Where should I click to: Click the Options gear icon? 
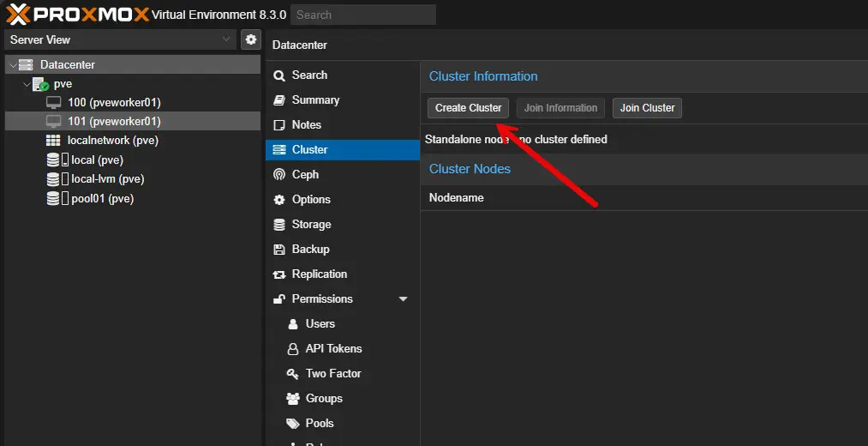click(278, 200)
